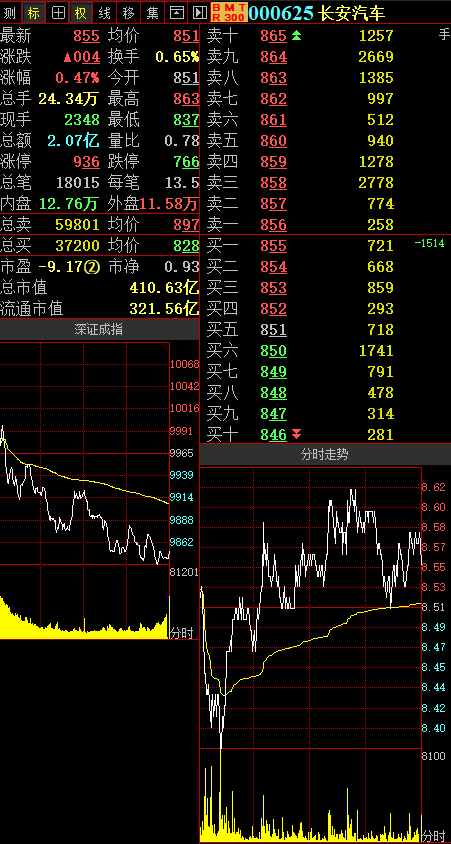Click the 买十 price 846
Image resolution: width=451 pixels, height=844 pixels.
(273, 435)
